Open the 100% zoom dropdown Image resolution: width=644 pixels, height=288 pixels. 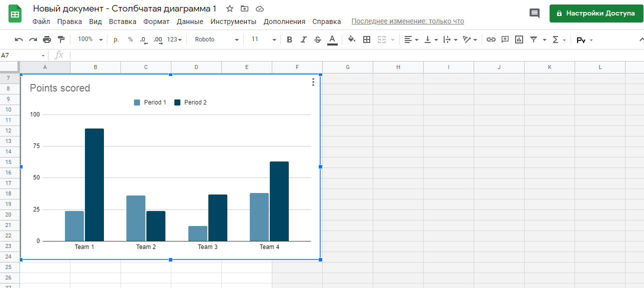point(90,39)
